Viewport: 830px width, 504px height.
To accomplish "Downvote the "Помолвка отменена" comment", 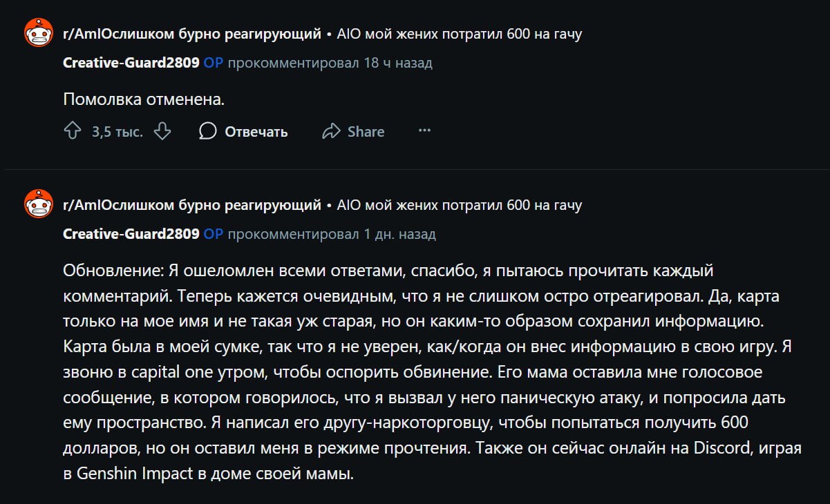I will click(x=162, y=131).
